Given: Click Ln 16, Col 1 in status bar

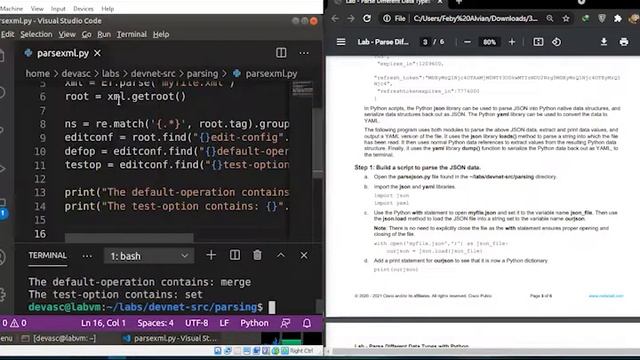Looking at the screenshot, I should pos(103,323).
